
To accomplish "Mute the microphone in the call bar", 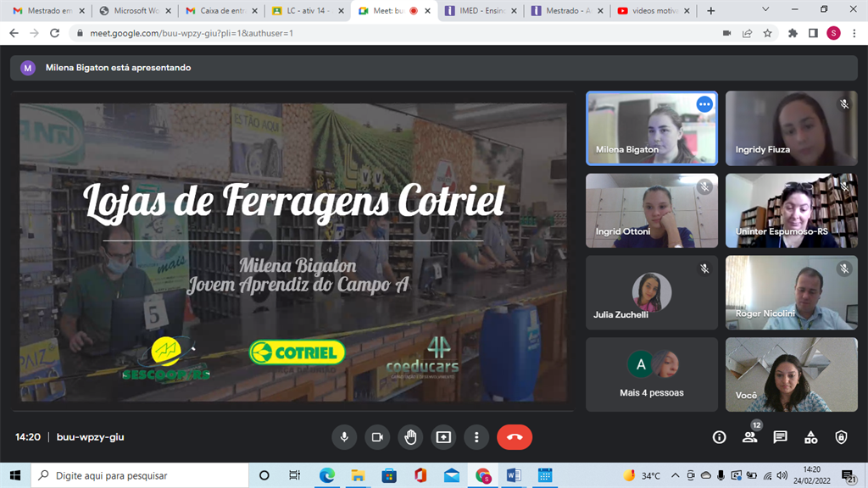I will tap(344, 437).
